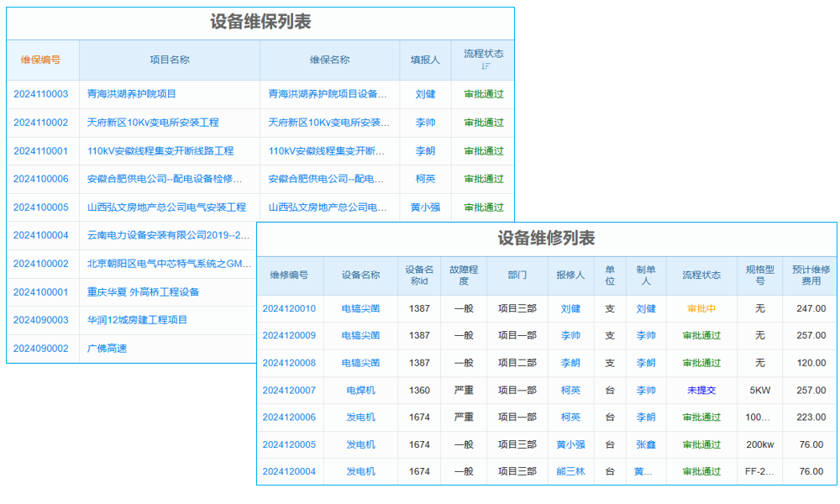
Task: Open maintenance record 2024110003
Action: [x=40, y=94]
